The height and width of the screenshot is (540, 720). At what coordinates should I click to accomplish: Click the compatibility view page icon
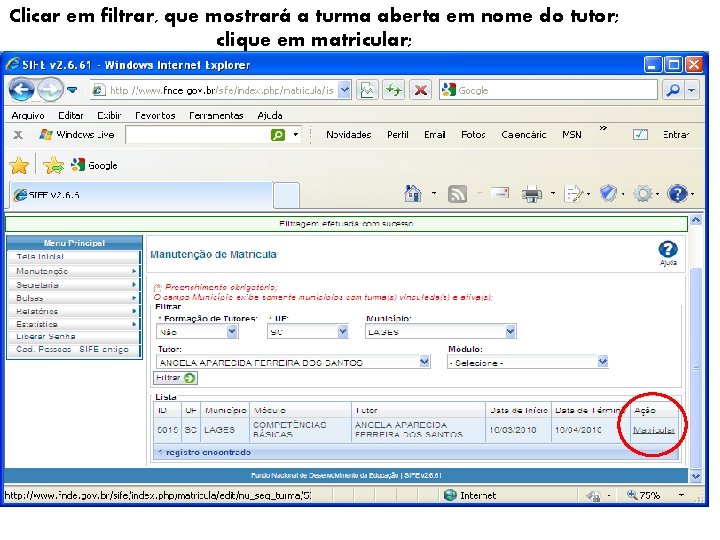click(367, 90)
